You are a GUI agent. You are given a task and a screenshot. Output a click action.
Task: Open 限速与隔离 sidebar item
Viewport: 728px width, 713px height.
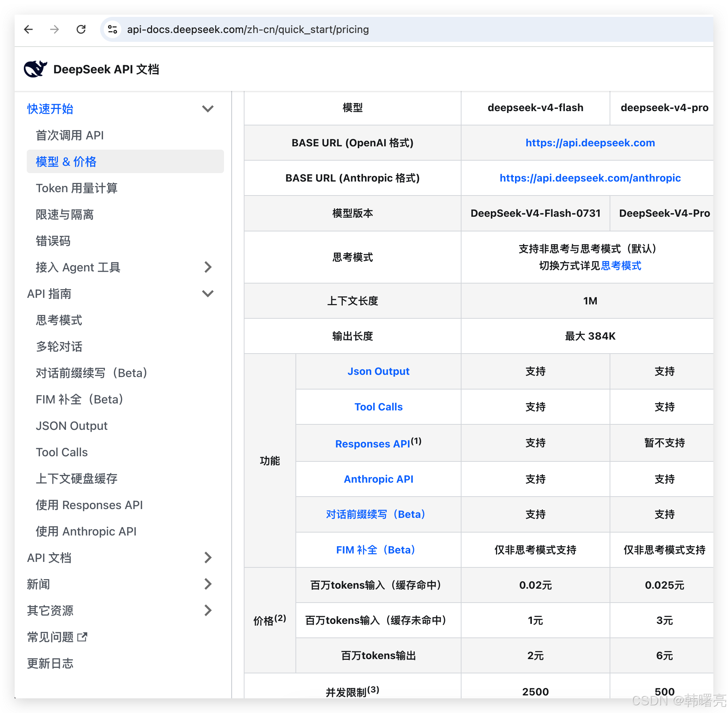tap(65, 215)
